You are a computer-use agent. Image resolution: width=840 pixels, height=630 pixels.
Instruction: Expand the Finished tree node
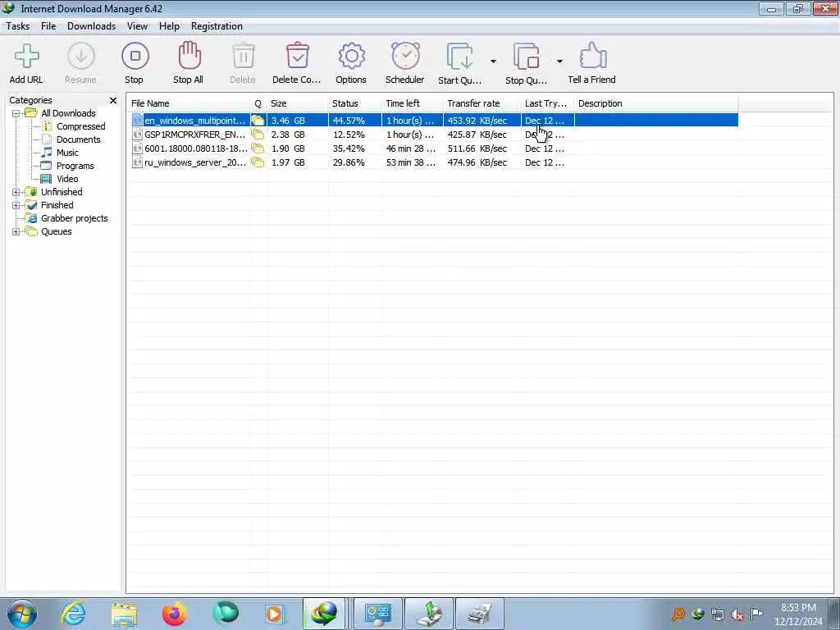coord(16,206)
